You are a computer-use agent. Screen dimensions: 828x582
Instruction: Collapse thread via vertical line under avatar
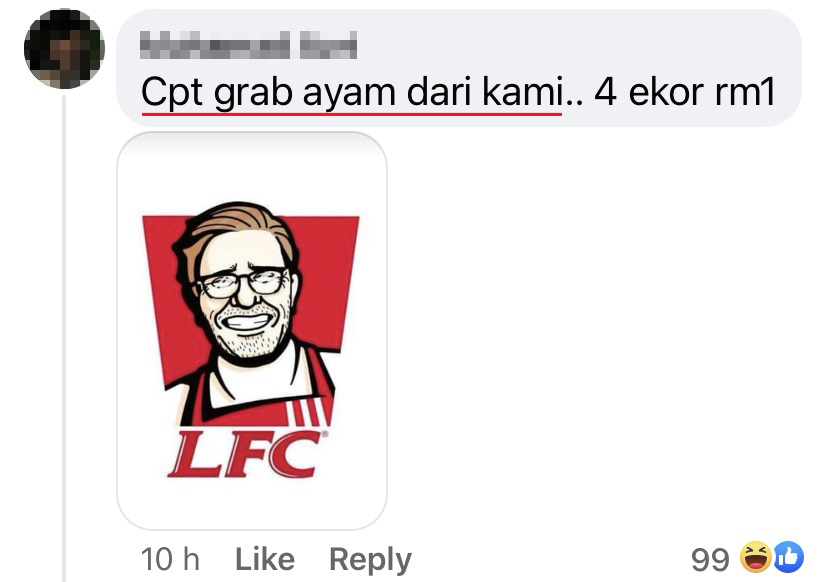[64, 338]
